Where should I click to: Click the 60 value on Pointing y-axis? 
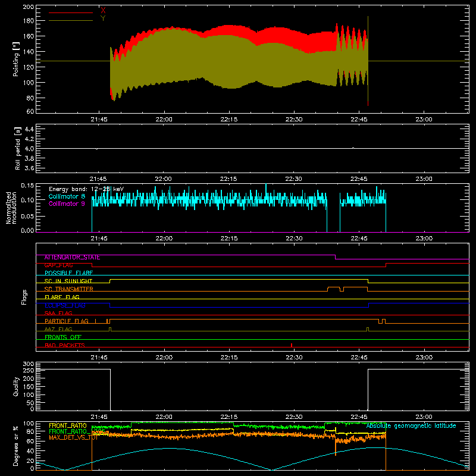(30, 111)
